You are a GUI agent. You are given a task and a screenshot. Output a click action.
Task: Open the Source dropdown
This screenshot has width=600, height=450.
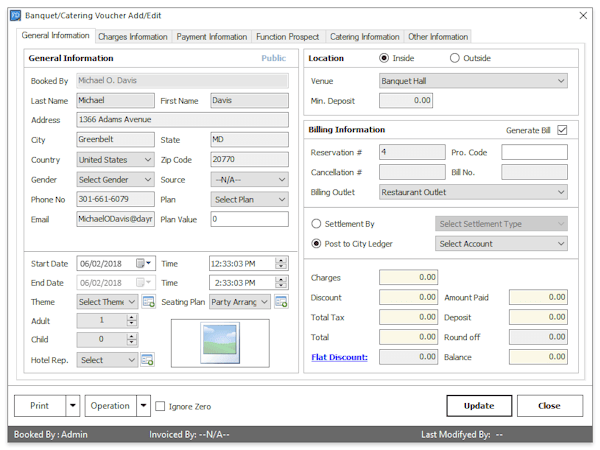pyautogui.click(x=249, y=179)
